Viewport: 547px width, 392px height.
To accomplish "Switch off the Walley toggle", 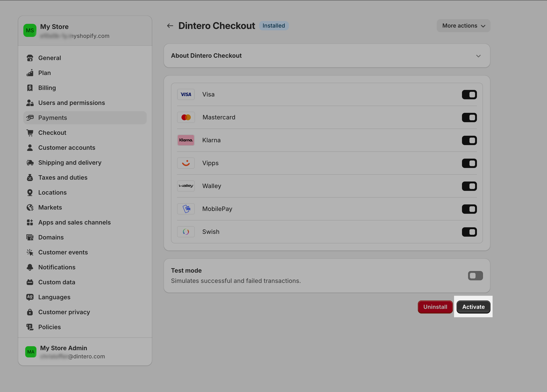I will coord(469,186).
